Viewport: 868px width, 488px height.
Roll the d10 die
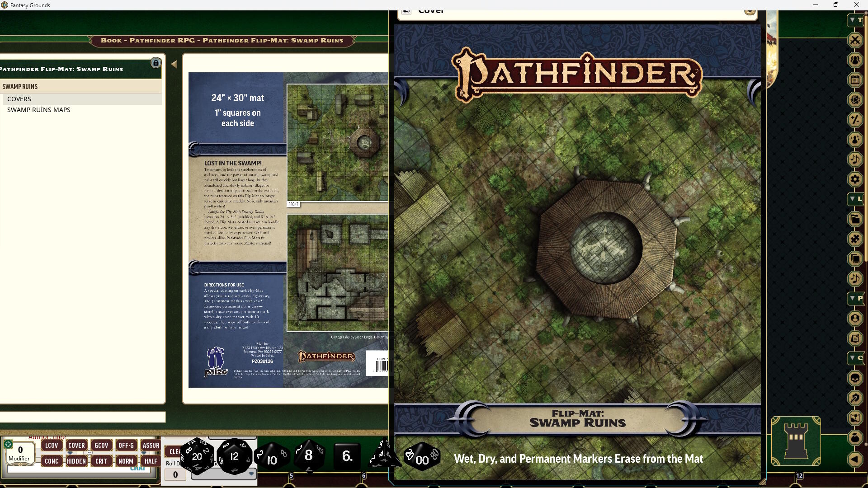point(272,457)
